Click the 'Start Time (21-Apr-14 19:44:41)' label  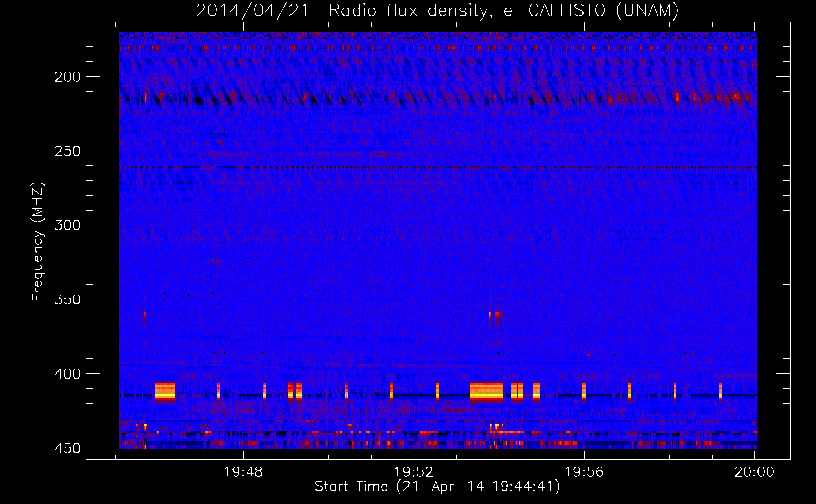coord(437,487)
